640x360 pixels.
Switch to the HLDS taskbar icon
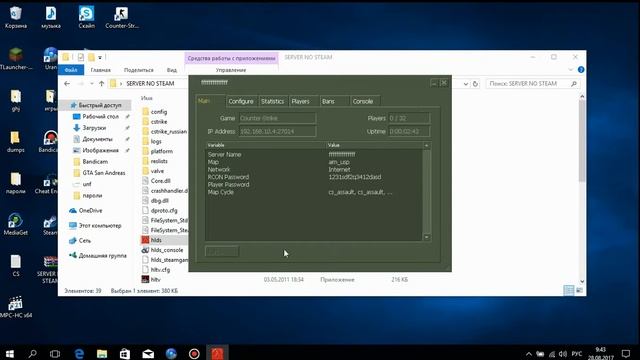pos(217,353)
